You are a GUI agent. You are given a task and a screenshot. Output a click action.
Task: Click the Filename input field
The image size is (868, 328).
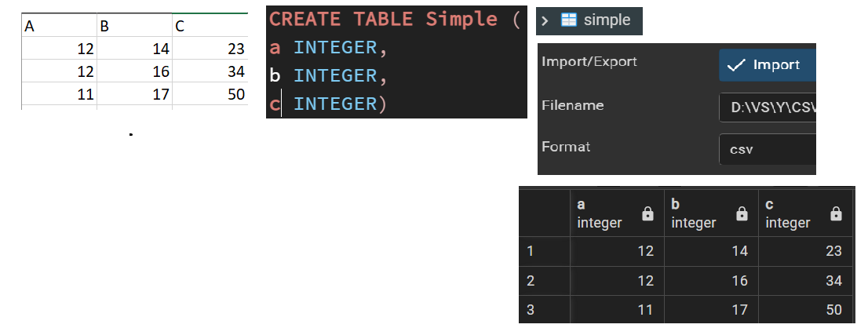point(768,107)
